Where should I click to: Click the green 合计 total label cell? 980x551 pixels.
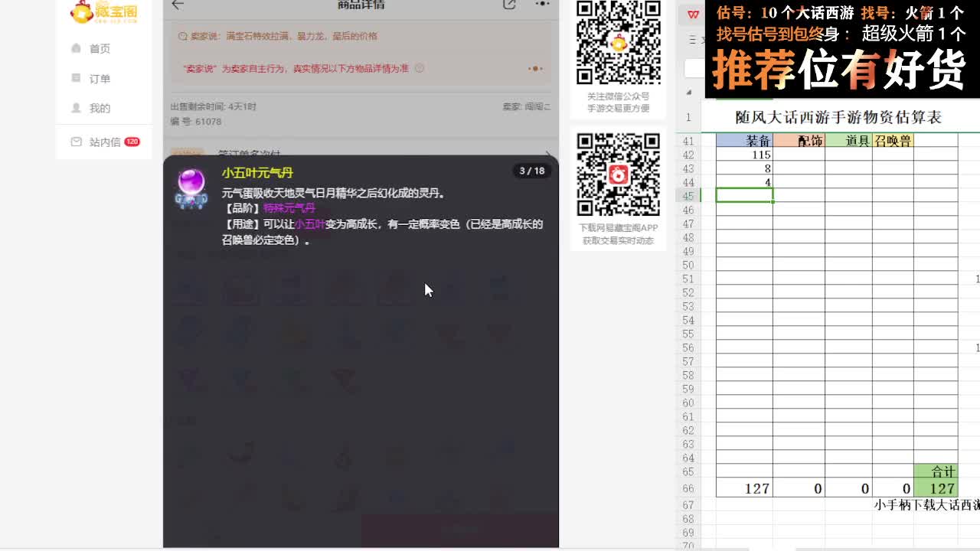point(936,471)
